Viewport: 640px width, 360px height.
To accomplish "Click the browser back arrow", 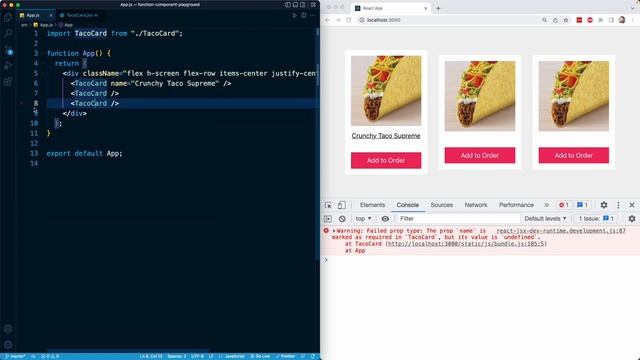I will [x=327, y=20].
